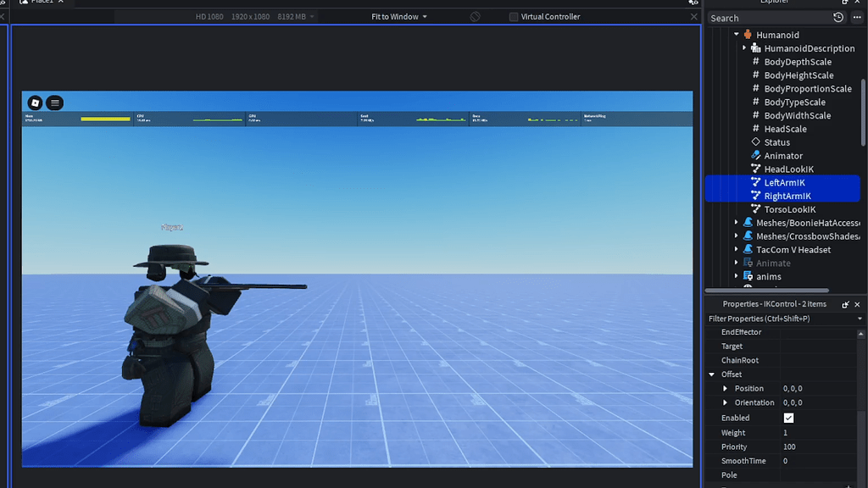Enable the Virtual Controller checkbox

pyautogui.click(x=514, y=17)
